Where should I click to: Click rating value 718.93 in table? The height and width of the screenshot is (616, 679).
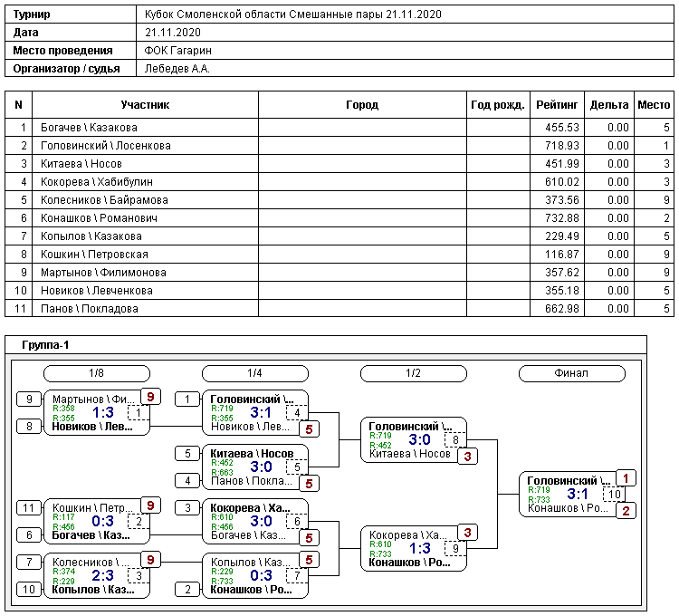coord(561,146)
